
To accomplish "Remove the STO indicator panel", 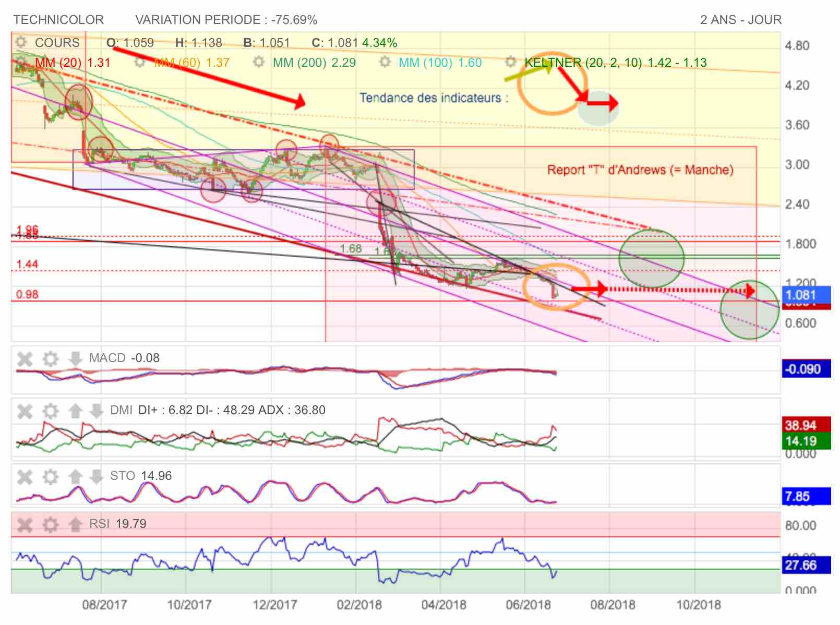I will click(25, 476).
